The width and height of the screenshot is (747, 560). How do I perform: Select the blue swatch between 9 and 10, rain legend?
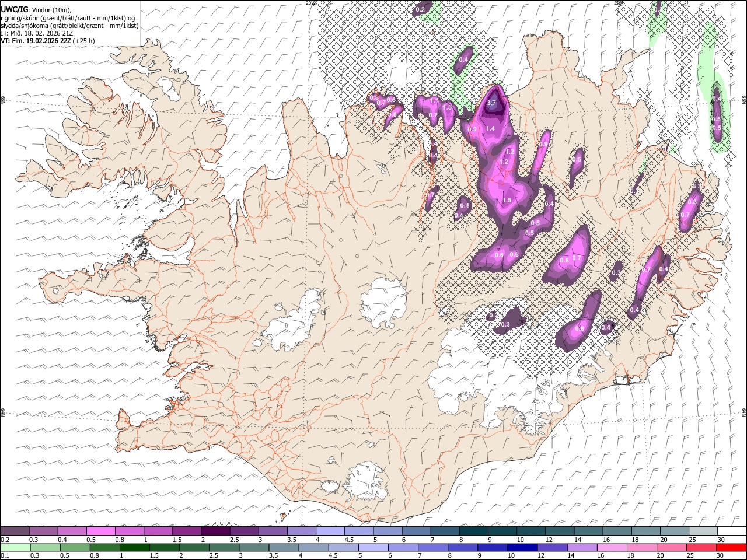coord(493,547)
